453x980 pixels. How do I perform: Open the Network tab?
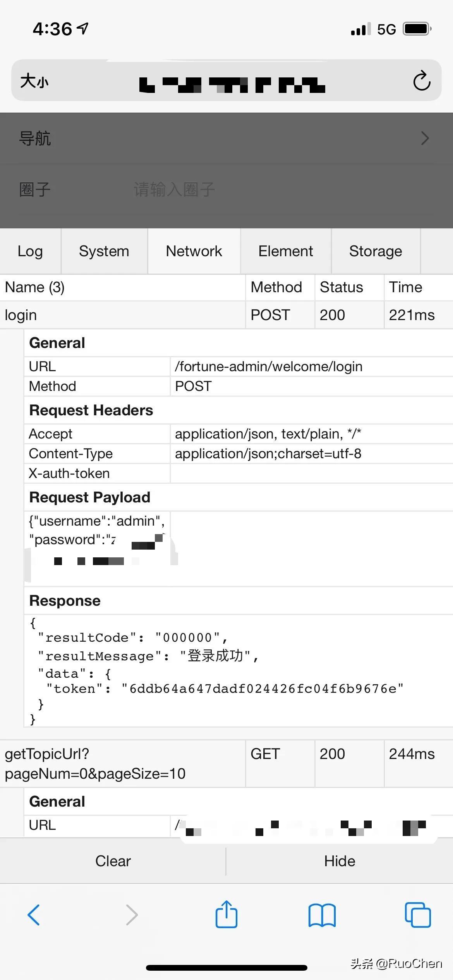click(x=194, y=251)
